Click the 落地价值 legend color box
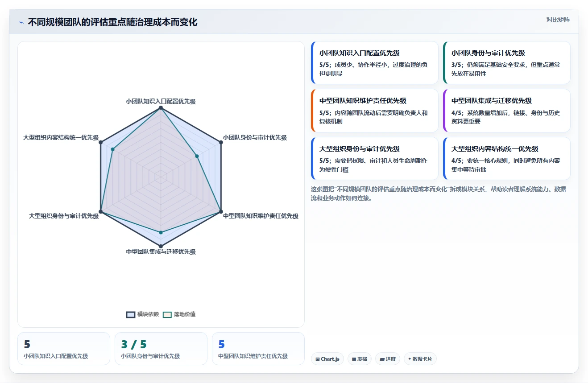The image size is (588, 383). [x=167, y=314]
